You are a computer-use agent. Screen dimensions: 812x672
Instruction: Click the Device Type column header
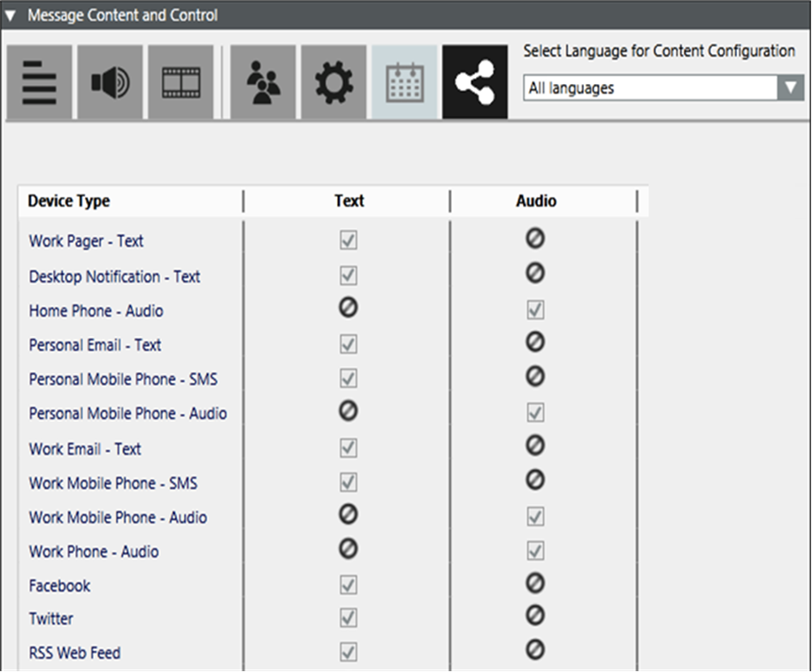point(69,201)
